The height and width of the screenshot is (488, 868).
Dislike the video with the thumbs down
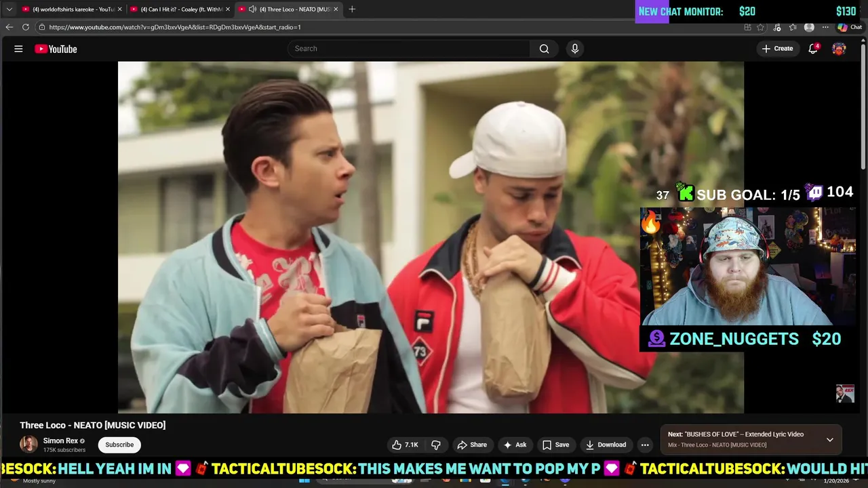[436, 445]
